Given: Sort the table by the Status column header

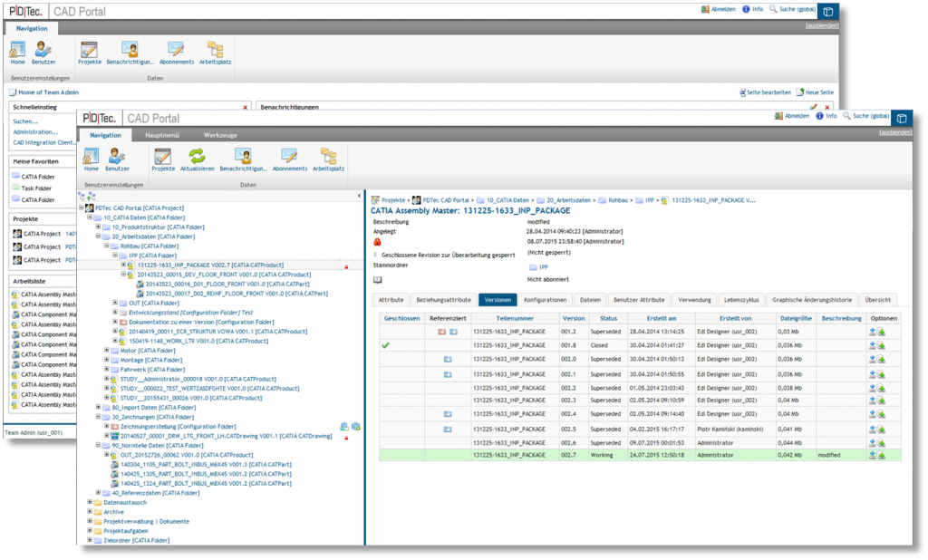Looking at the screenshot, I should [609, 318].
